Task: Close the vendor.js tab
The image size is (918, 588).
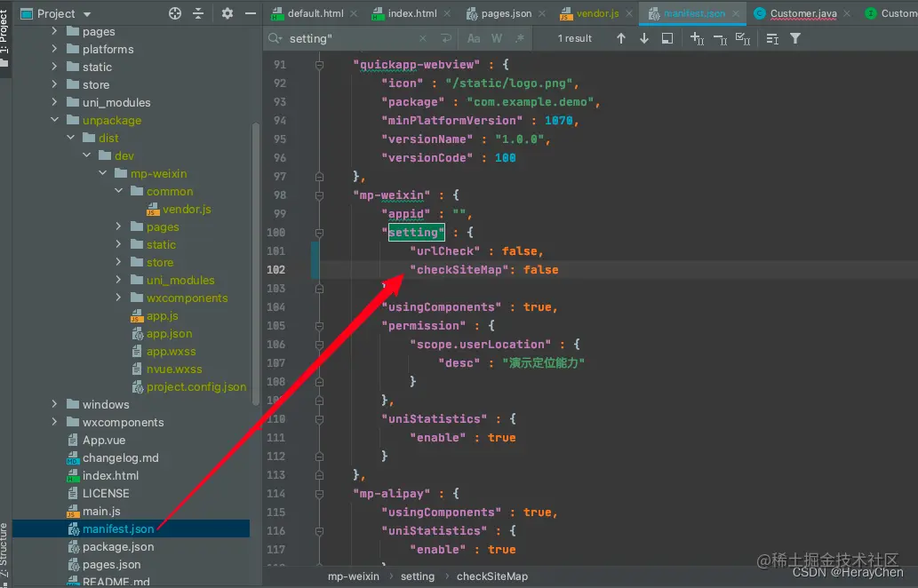Action: (629, 13)
